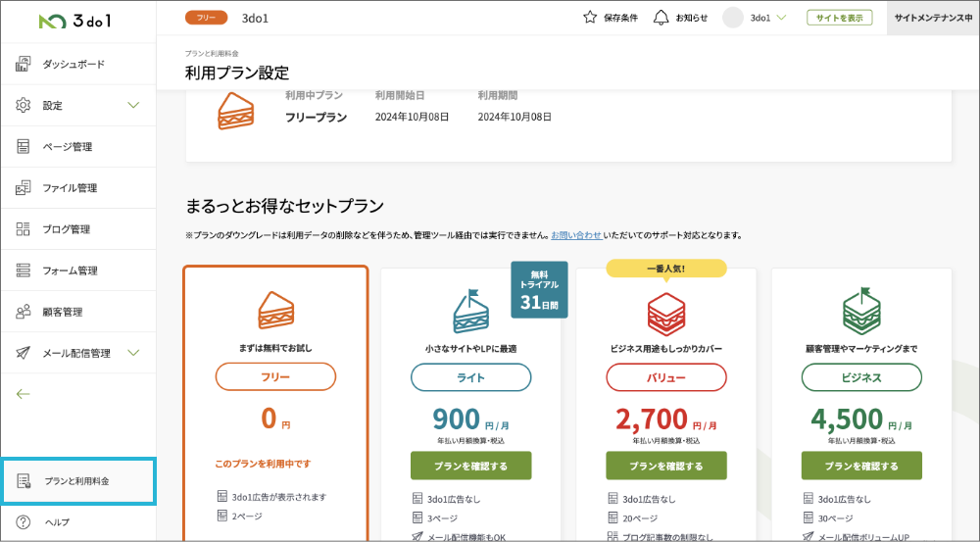Click the 設定 gear icon
Image resolution: width=980 pixels, height=542 pixels.
tap(24, 105)
